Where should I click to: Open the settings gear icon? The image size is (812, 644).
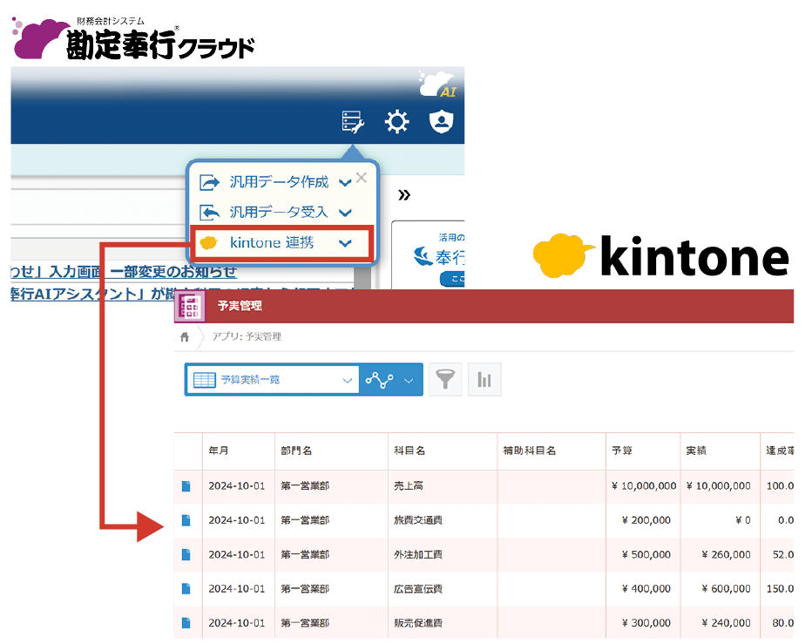coord(397,121)
